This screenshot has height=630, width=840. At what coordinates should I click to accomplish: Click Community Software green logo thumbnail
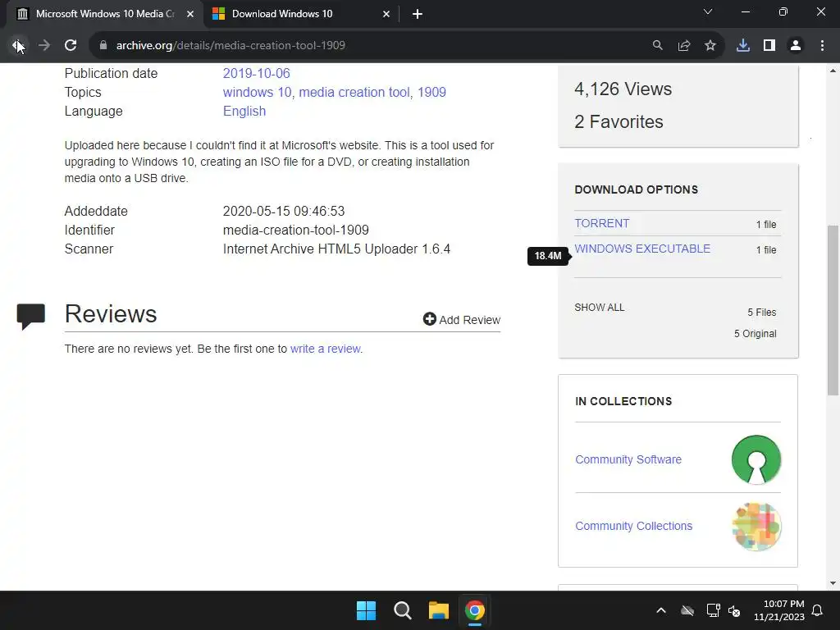click(x=756, y=459)
